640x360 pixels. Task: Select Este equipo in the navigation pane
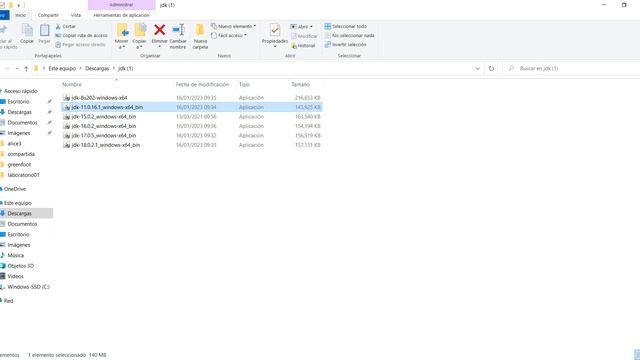18,203
